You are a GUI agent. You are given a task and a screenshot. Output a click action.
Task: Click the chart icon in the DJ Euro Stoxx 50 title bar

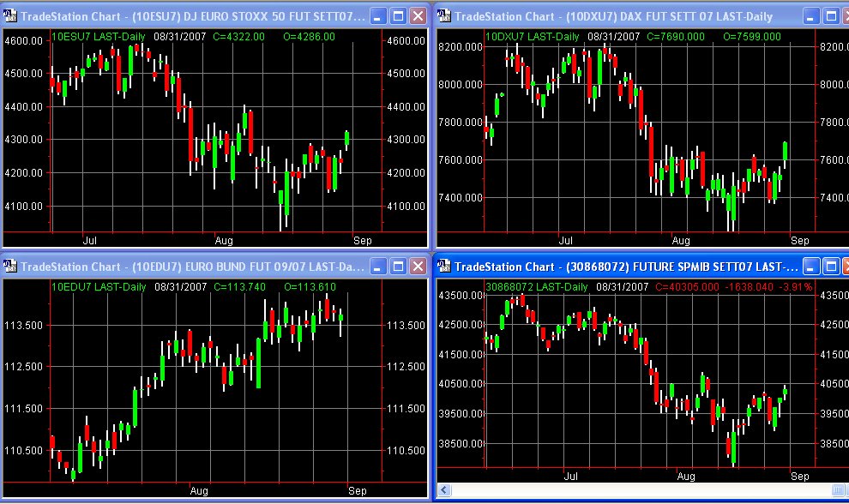pos(11,15)
